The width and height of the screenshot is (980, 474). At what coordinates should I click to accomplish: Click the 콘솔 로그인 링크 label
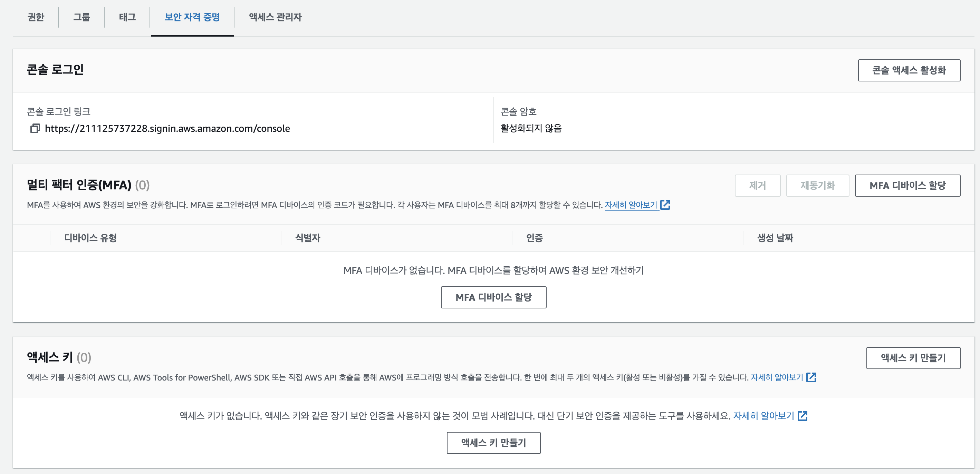pyautogui.click(x=59, y=111)
